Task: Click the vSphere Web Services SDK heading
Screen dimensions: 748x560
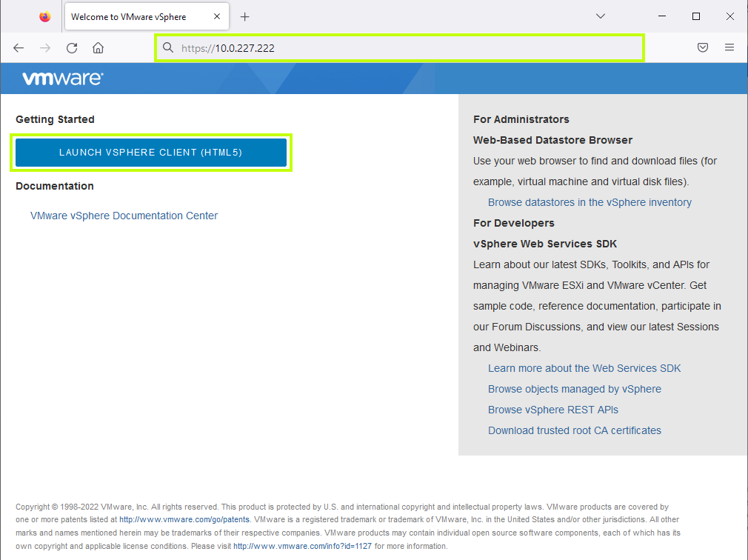Action: [545, 244]
